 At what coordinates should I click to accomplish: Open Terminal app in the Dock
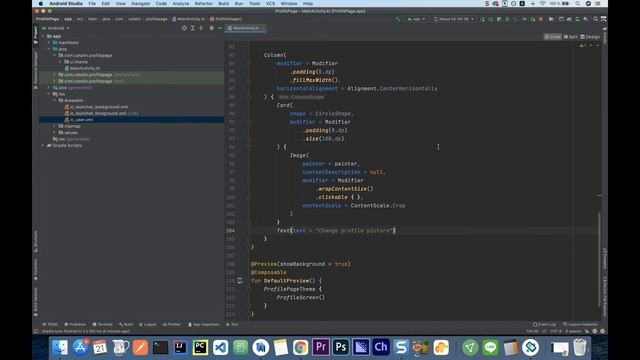pyautogui.click(x=160, y=347)
